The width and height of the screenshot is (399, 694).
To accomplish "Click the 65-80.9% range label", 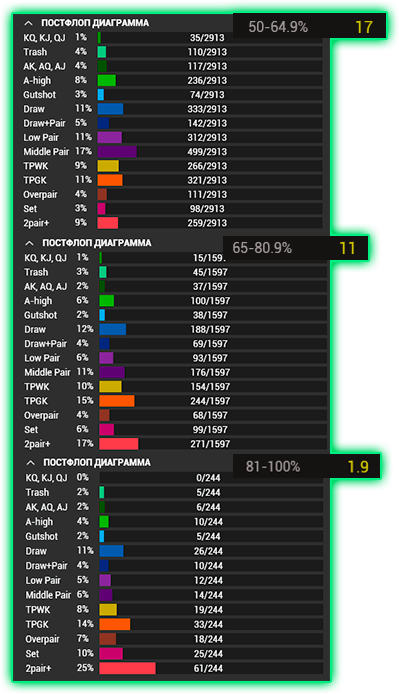I will pyautogui.click(x=262, y=248).
